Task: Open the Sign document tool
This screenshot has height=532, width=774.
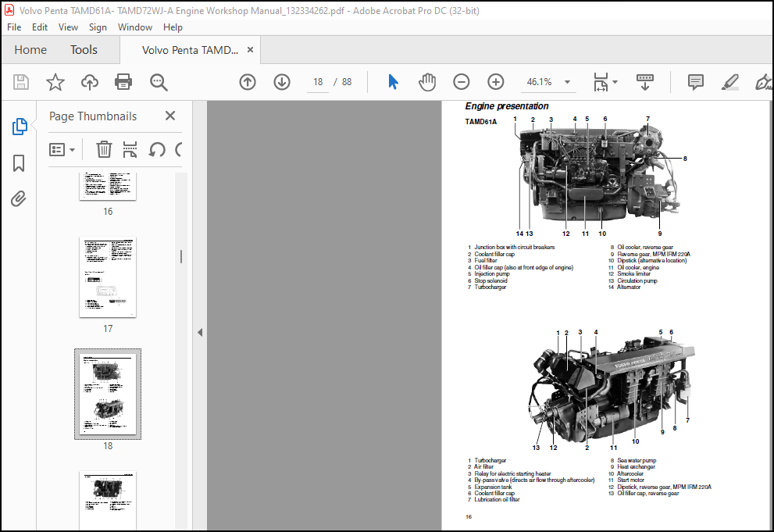Action: (764, 82)
